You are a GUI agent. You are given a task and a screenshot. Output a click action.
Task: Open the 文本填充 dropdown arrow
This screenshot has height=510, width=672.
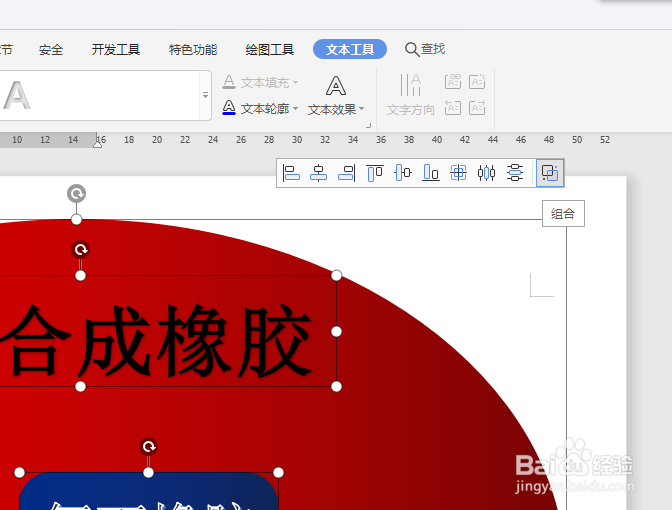click(x=296, y=82)
